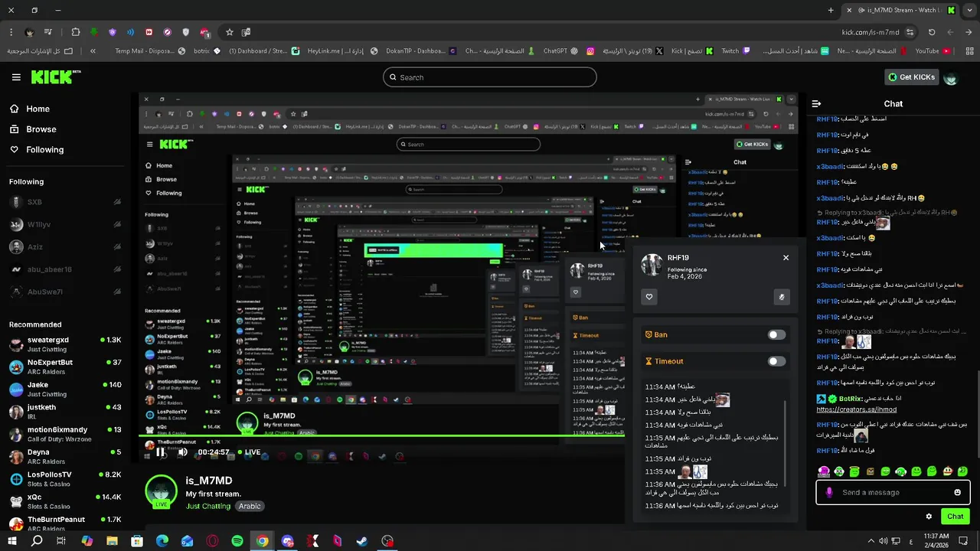Open Windows taskbar search
980x551 pixels.
pos(37,541)
